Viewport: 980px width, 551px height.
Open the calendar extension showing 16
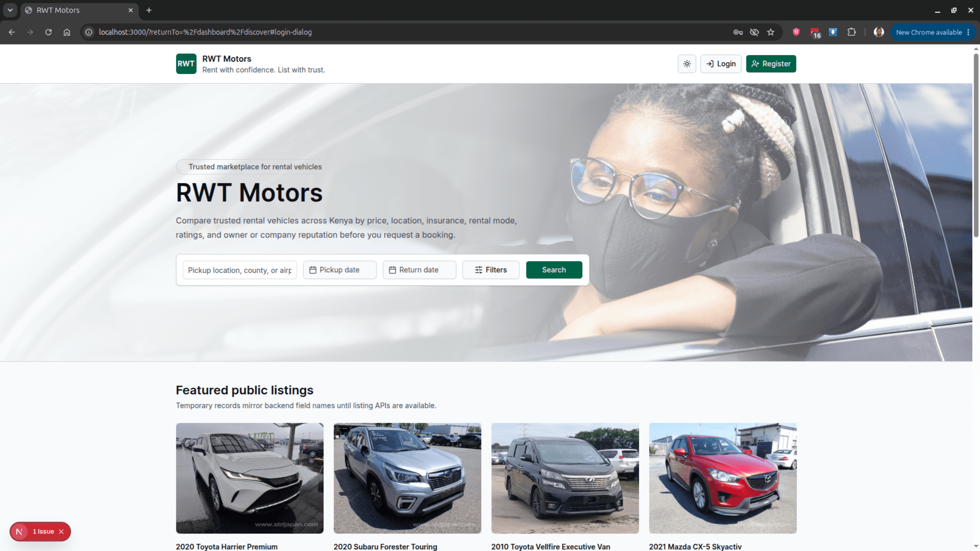(815, 33)
